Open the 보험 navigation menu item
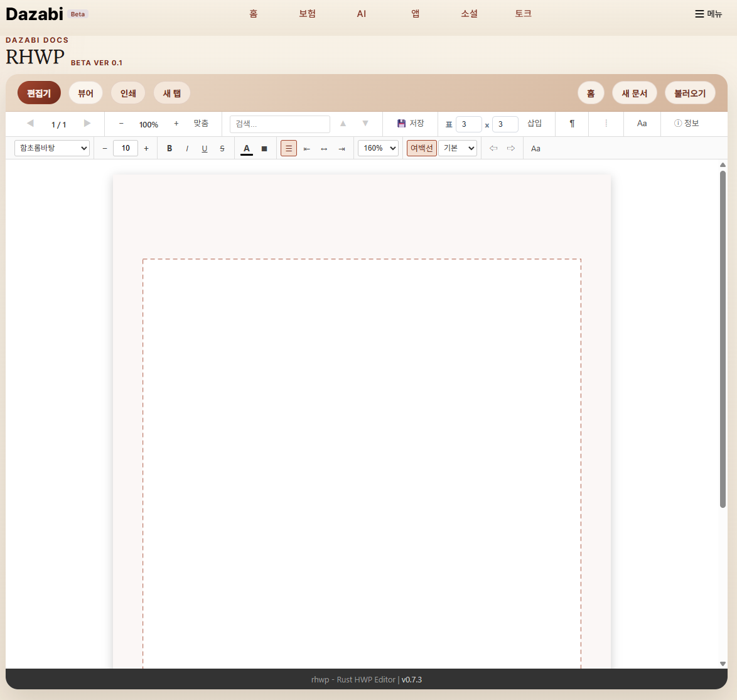737x700 pixels. coord(307,14)
